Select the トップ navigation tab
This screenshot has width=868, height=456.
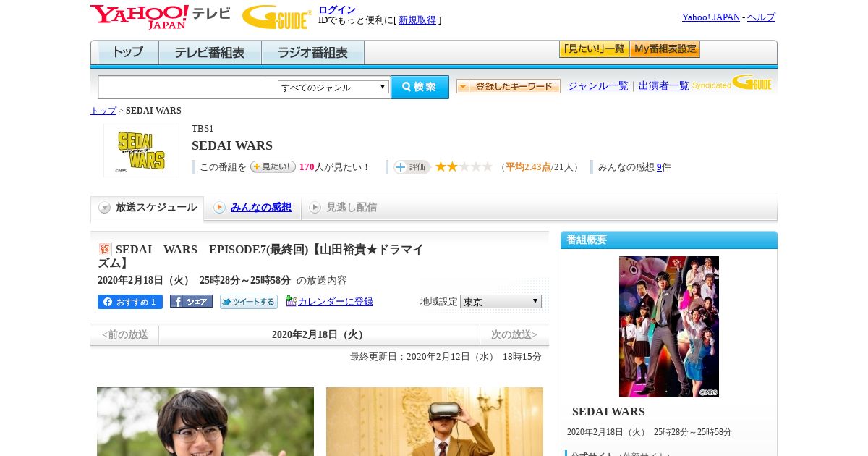[128, 53]
